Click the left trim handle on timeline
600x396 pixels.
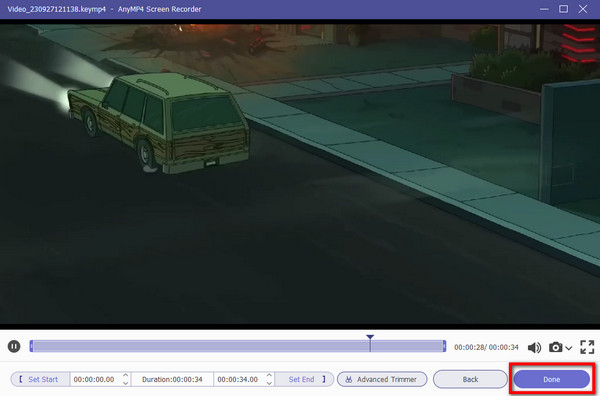(31, 346)
